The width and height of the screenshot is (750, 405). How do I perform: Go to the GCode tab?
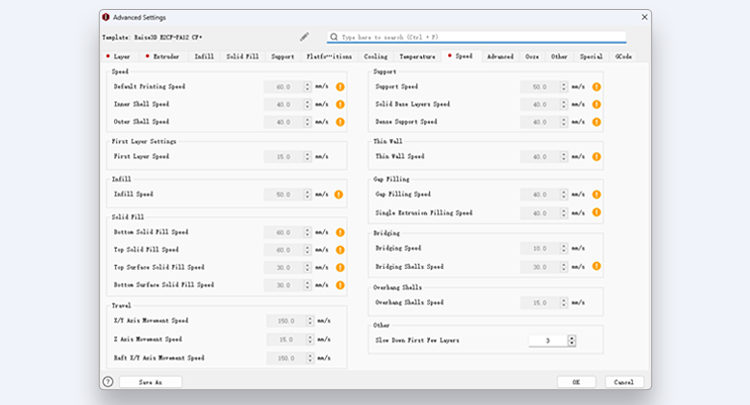click(623, 57)
